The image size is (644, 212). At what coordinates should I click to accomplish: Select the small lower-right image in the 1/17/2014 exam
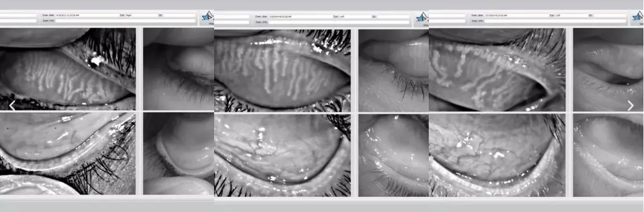(x=608, y=155)
